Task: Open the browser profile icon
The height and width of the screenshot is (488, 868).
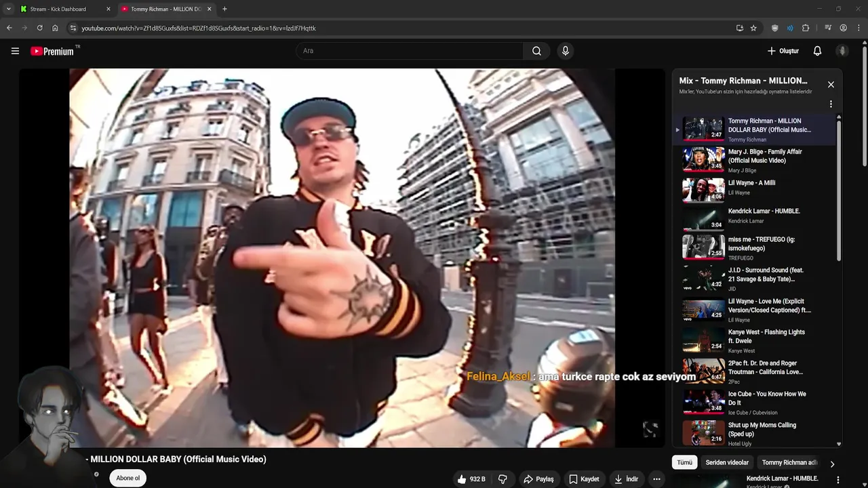Action: pyautogui.click(x=843, y=28)
